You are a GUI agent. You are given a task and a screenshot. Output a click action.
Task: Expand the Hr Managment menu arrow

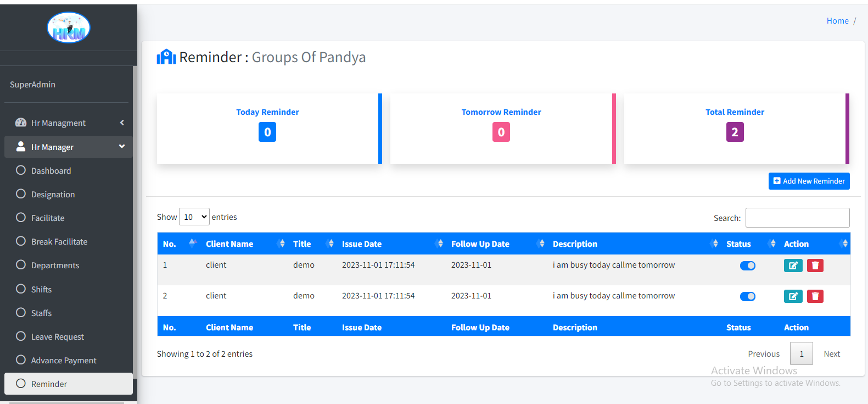122,123
